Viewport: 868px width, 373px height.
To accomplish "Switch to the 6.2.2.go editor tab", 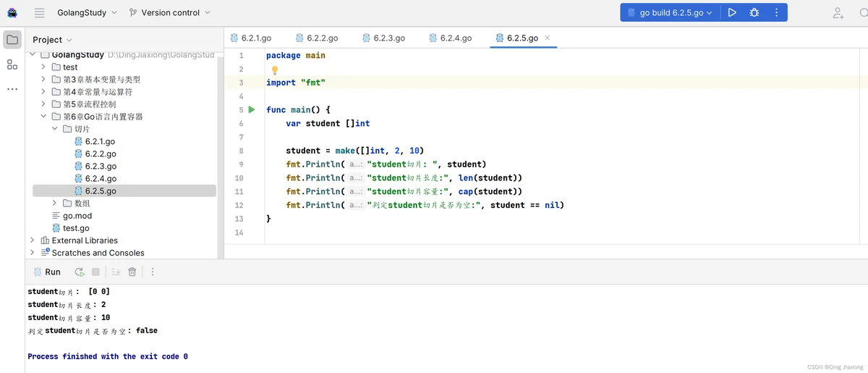I will [317, 38].
